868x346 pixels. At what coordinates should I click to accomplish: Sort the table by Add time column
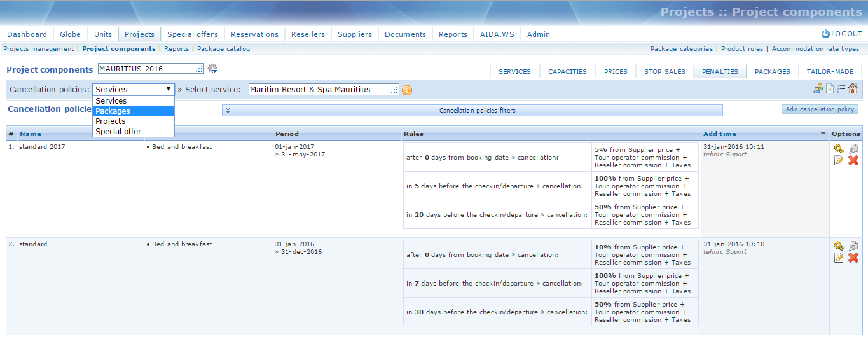pos(720,134)
